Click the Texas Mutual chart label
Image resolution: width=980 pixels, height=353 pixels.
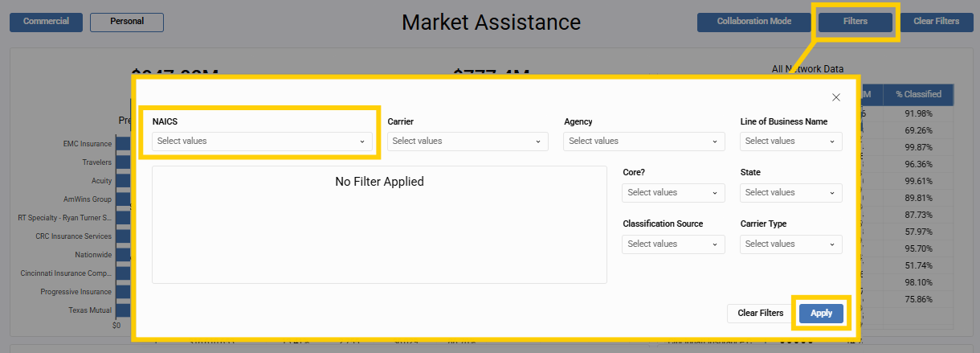coord(90,310)
